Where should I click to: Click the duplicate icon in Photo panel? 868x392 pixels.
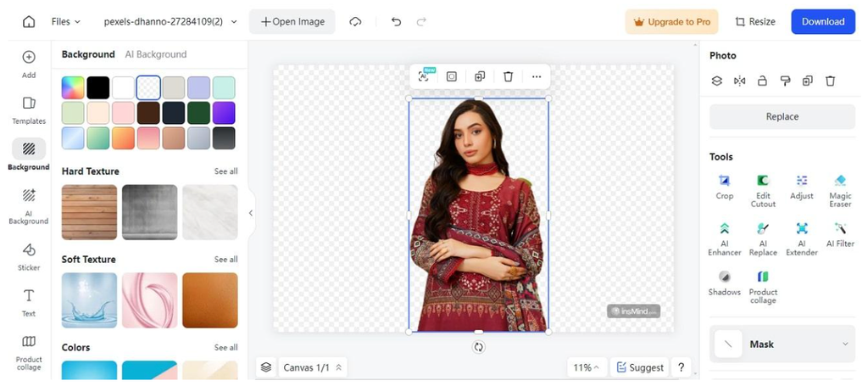click(x=808, y=81)
